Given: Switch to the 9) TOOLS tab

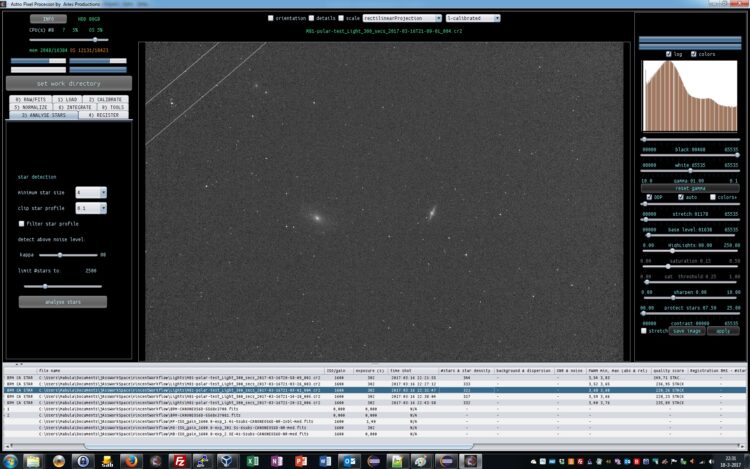Looking at the screenshot, I should click(113, 107).
